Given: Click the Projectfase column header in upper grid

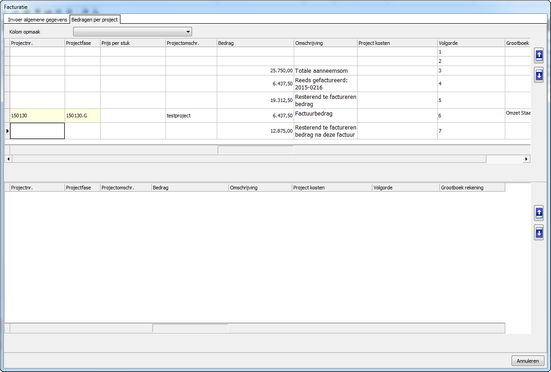Looking at the screenshot, I should (82, 43).
